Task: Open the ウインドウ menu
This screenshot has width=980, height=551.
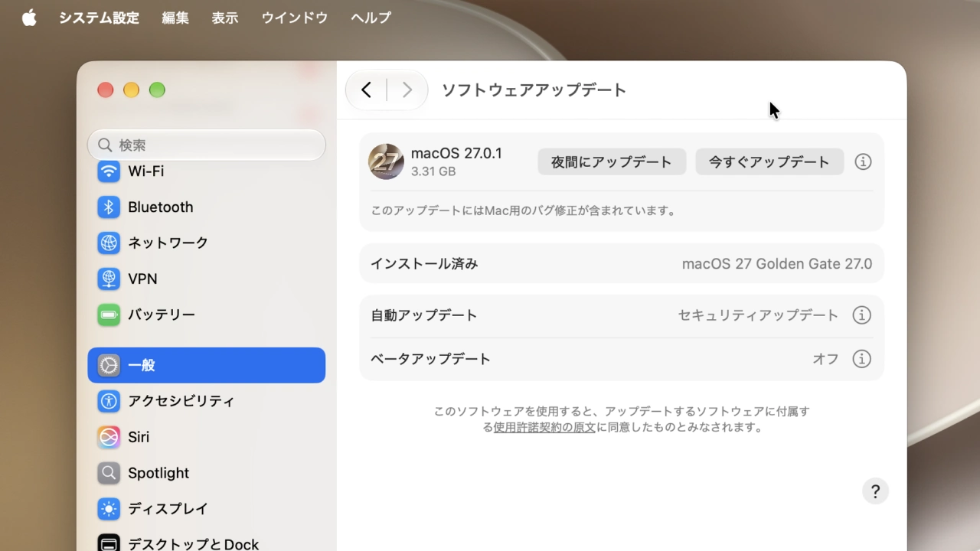Action: click(295, 18)
